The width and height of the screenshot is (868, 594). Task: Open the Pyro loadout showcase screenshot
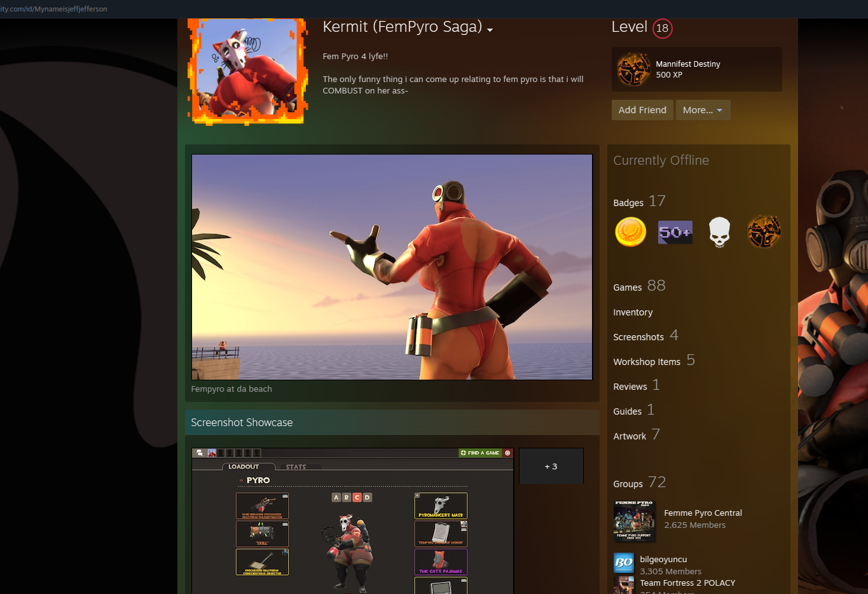tap(352, 521)
